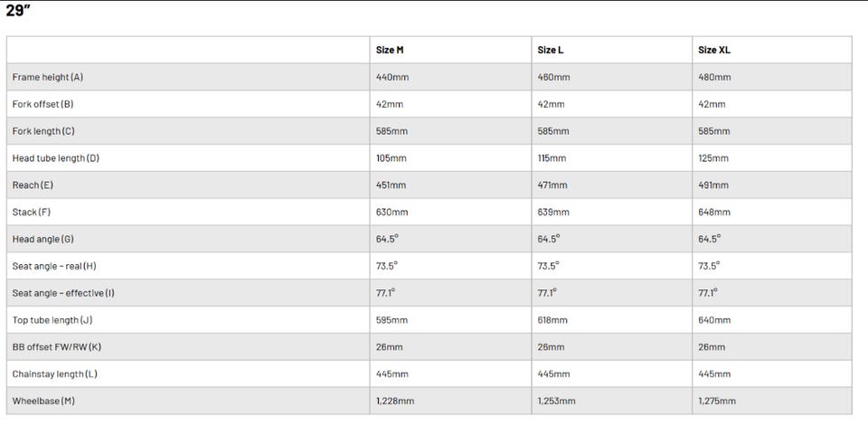Select the Size XL column header
Screen dimensions: 868x445
pos(713,50)
